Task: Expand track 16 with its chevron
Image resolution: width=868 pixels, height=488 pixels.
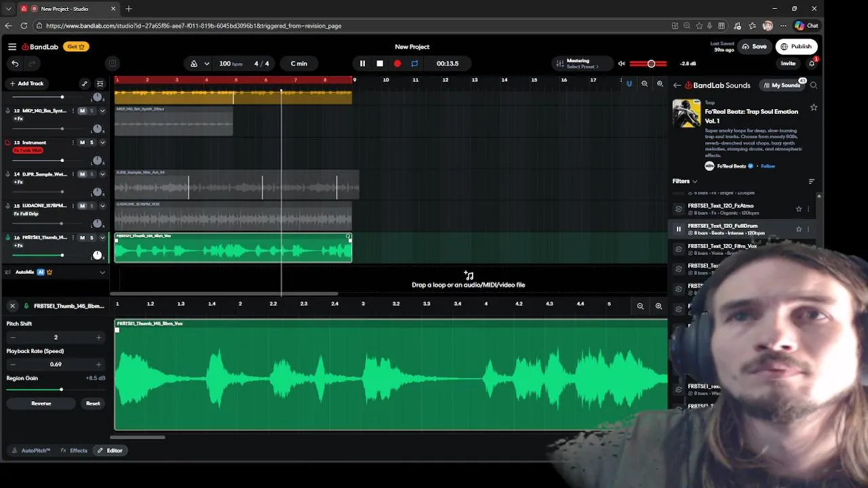Action: click(102, 238)
